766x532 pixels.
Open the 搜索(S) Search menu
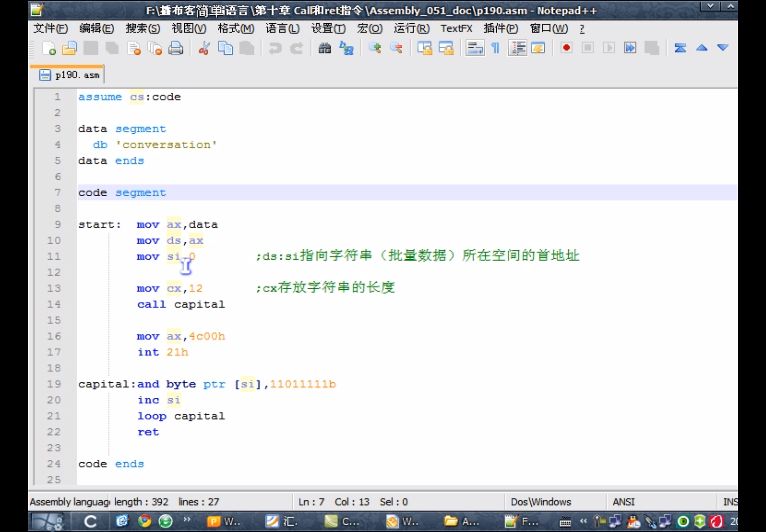(143, 29)
